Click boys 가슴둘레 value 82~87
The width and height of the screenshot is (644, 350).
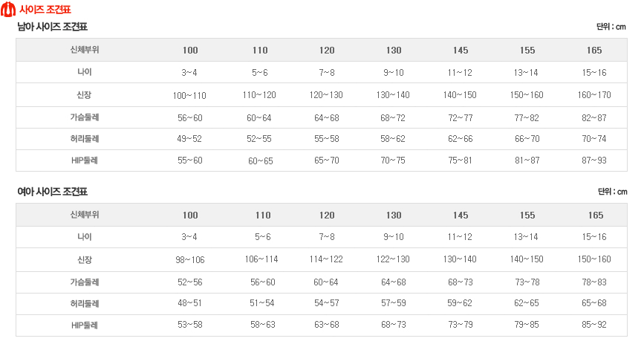click(594, 118)
